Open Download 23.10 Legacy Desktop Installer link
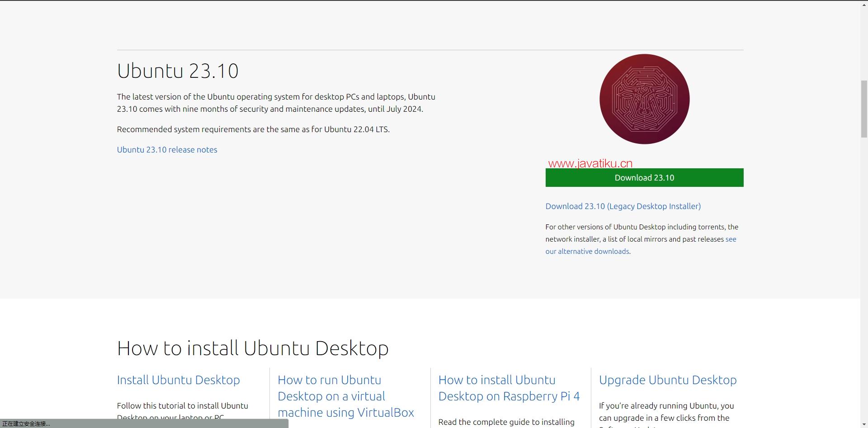This screenshot has width=868, height=428. [623, 206]
